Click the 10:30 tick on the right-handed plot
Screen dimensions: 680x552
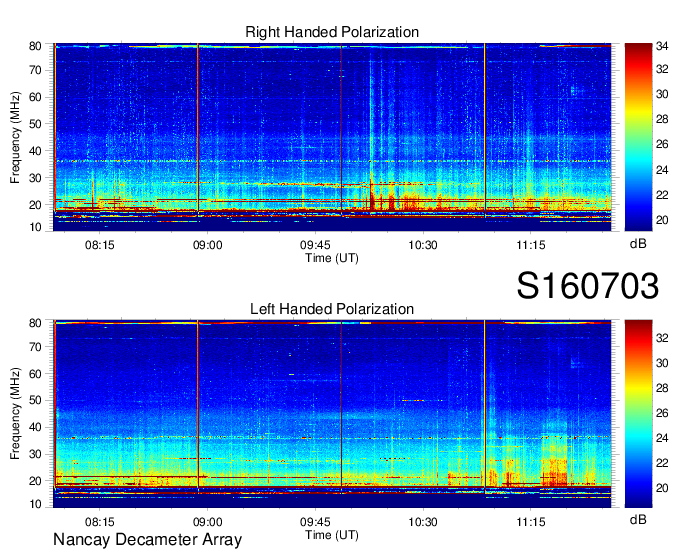423,245
